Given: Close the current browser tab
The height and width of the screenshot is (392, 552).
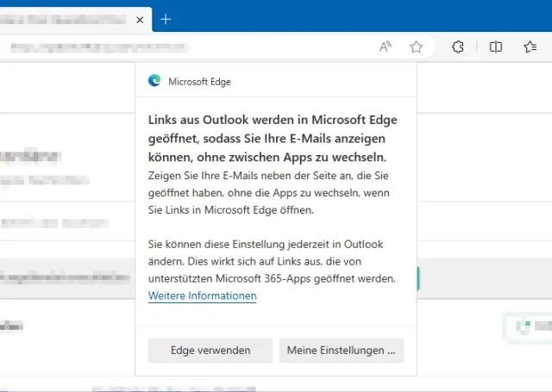Looking at the screenshot, I should (x=140, y=19).
